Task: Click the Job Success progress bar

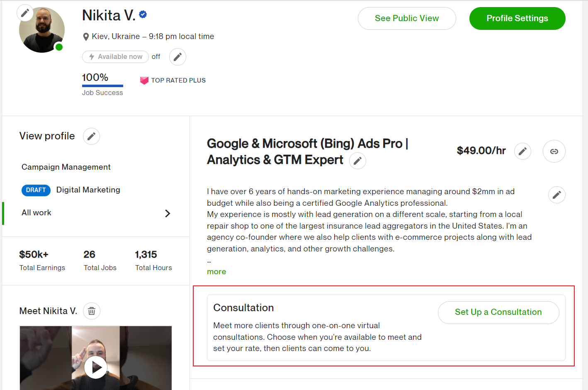Action: click(x=102, y=86)
